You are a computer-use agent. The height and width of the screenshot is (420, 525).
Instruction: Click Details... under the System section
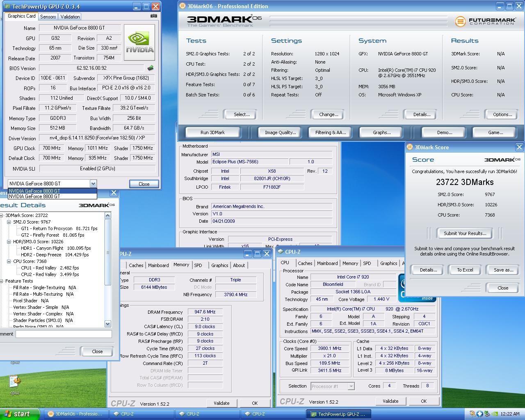pyautogui.click(x=422, y=114)
